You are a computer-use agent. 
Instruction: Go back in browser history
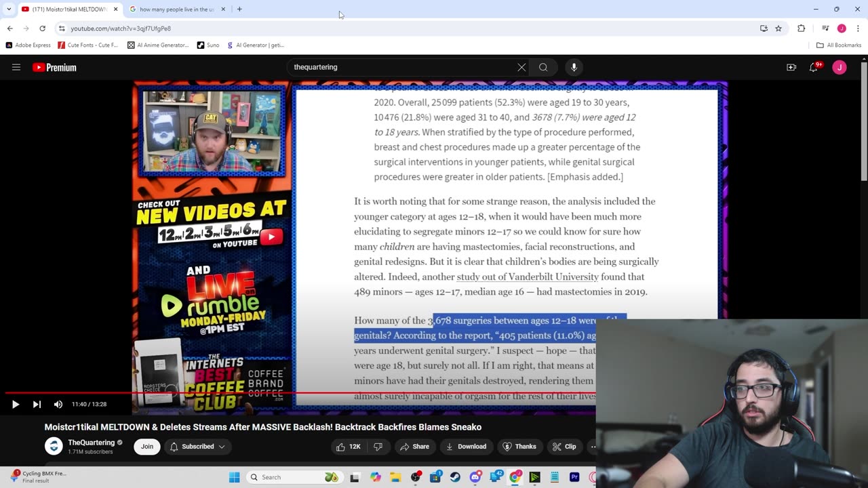[9, 28]
